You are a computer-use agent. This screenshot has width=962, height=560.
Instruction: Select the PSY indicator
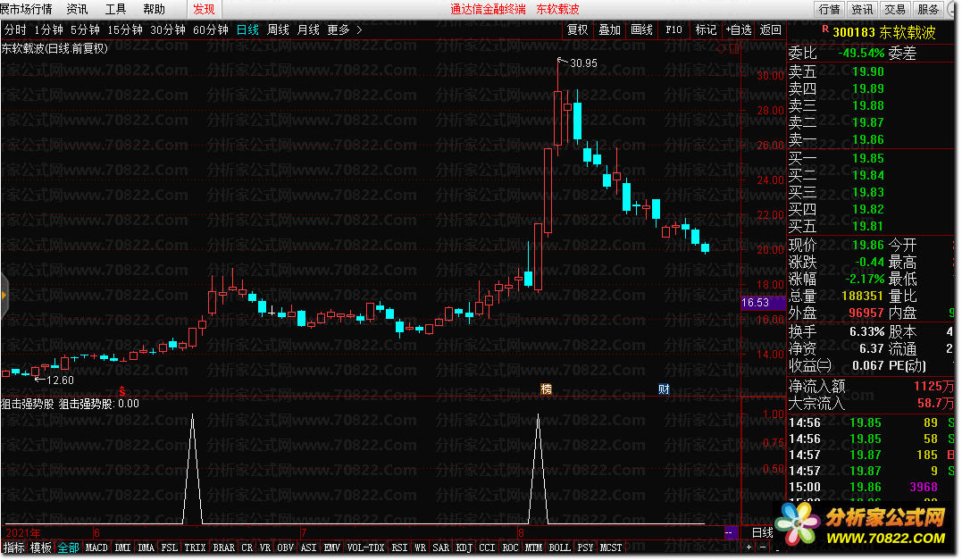[585, 547]
